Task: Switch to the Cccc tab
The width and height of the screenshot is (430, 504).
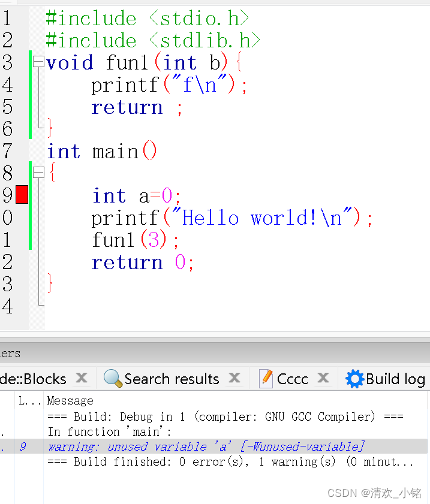Action: pyautogui.click(x=292, y=379)
